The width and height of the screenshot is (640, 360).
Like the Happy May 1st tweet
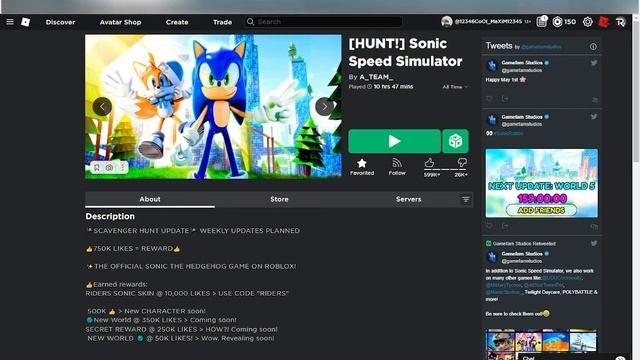[x=489, y=99]
